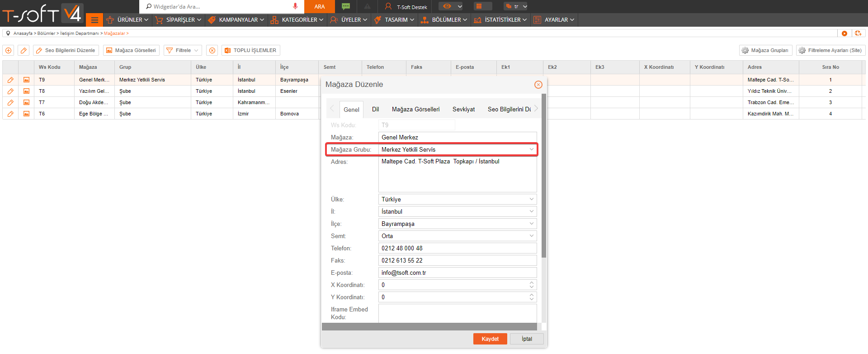Click the Bölümler breadcrumb link
Screen dimensions: 868x354
coord(46,33)
